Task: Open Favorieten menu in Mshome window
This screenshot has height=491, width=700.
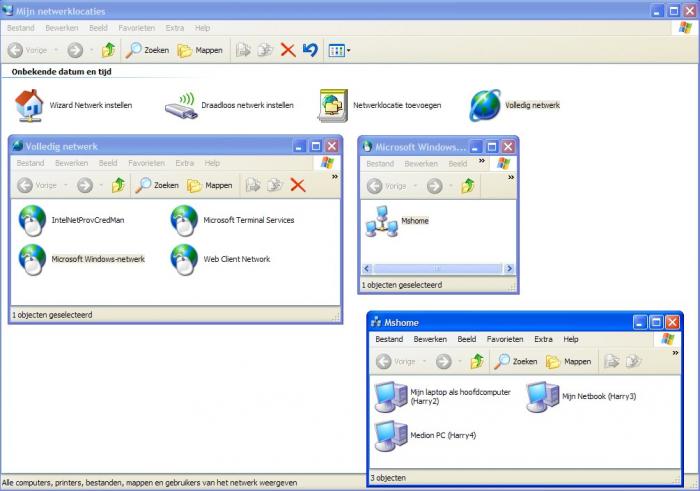Action: coord(505,339)
